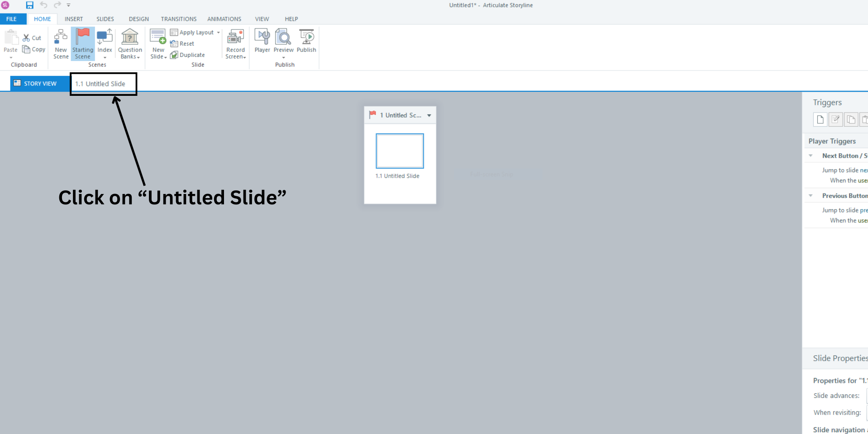Click the Storyline SL application icon
This screenshot has height=434, width=868.
click(x=5, y=5)
